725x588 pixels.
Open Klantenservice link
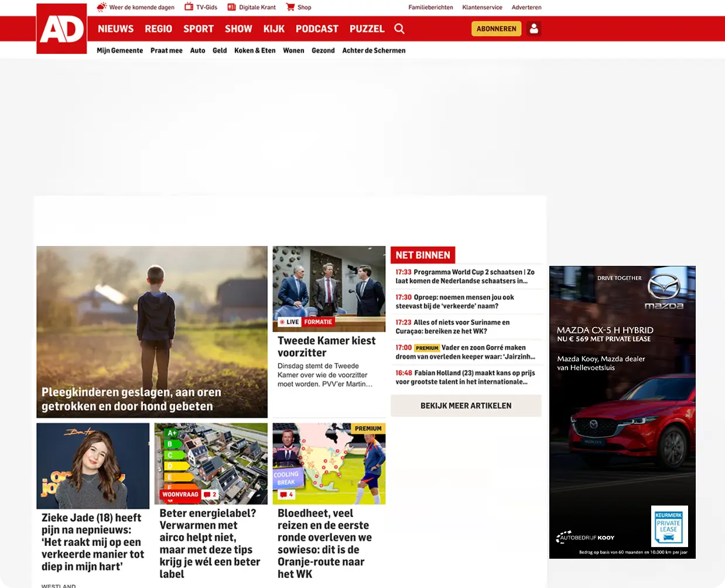click(x=482, y=8)
